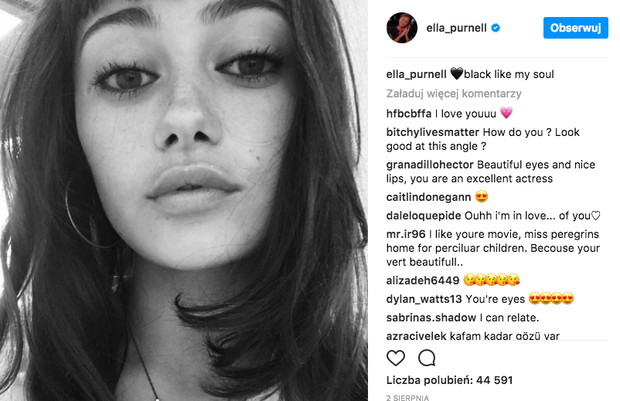Load more comments via Załaduj więcej komentarzy
Screen dimensions: 620x401
454,94
